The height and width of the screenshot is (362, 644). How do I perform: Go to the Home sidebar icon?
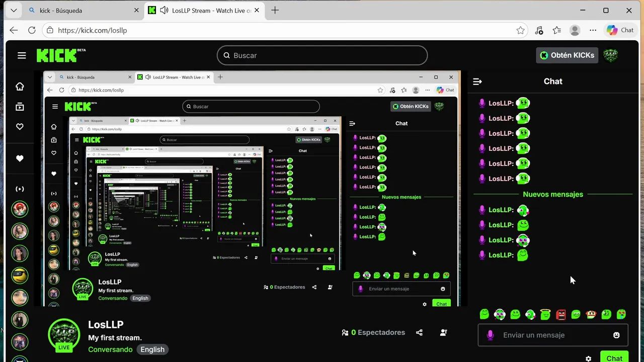pos(20,86)
